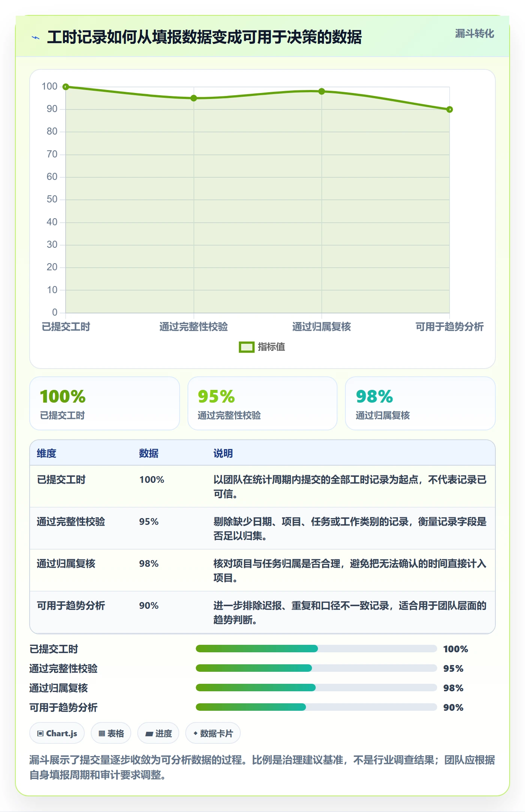
Task: Click the 数据卡片 chip
Action: (213, 733)
